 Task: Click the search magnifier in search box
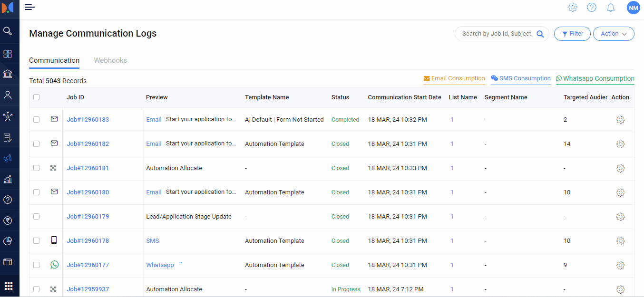[x=540, y=34]
